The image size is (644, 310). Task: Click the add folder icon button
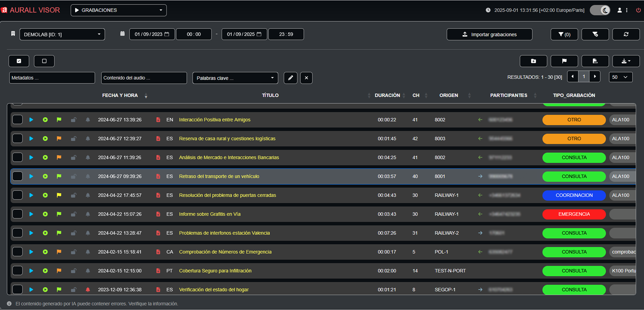coord(533,61)
